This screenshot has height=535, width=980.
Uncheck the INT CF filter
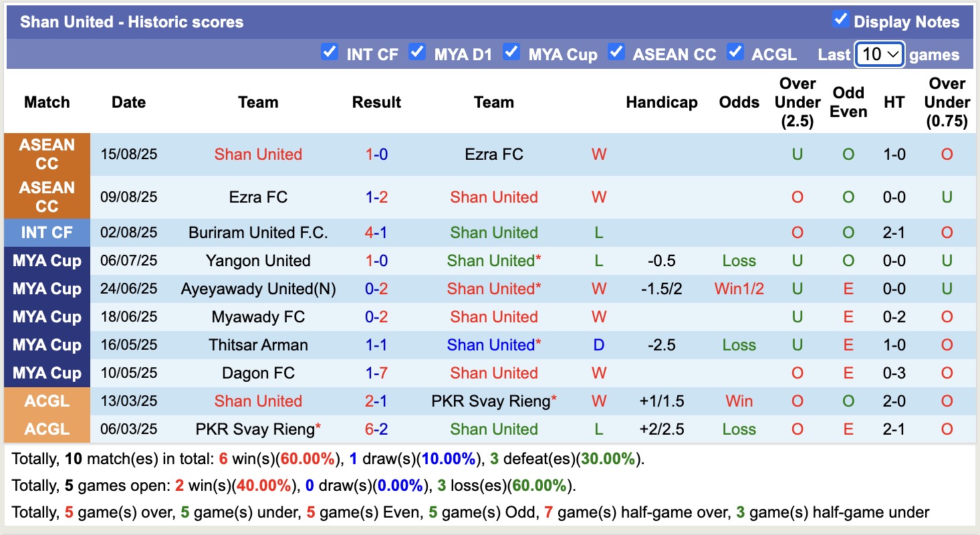point(329,51)
